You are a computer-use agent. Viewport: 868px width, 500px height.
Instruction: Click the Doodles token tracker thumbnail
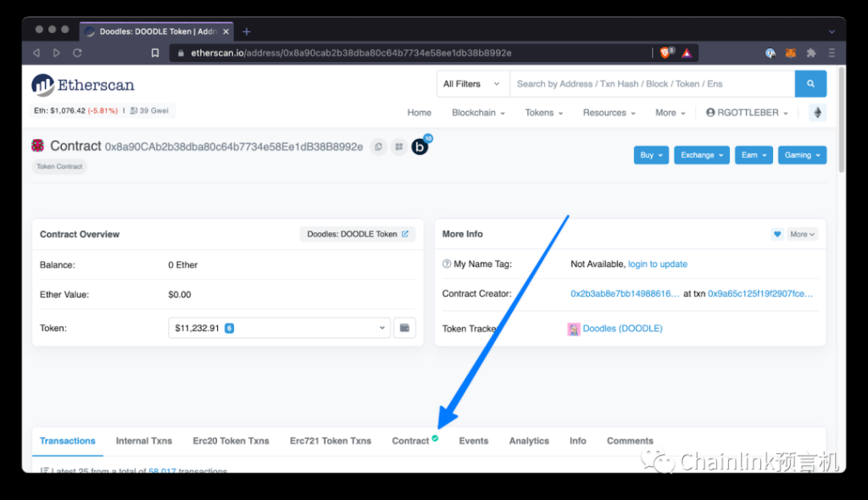pyautogui.click(x=574, y=329)
